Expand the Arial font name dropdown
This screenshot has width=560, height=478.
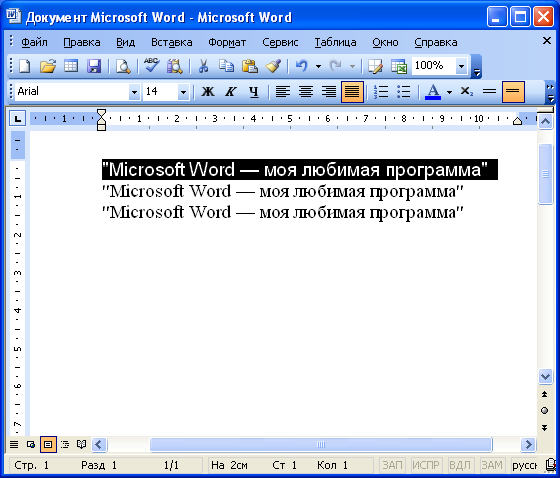coord(134,92)
